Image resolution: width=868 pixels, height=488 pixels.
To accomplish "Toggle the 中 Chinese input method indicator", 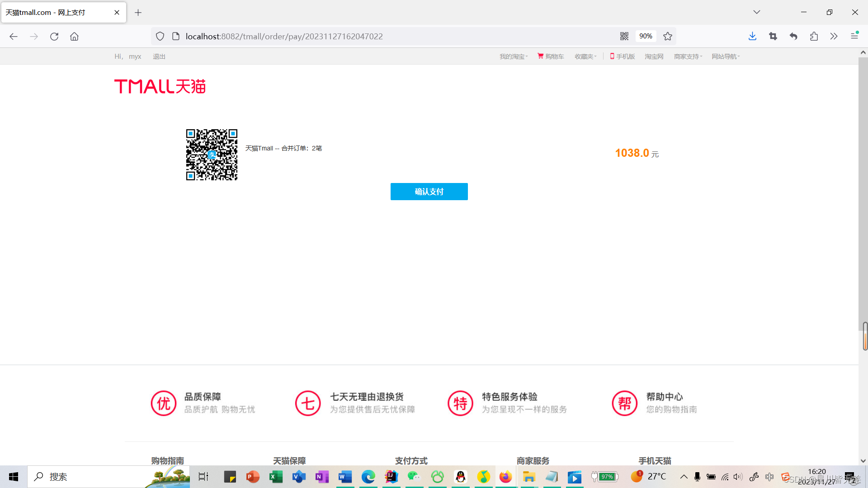I will pos(769,477).
